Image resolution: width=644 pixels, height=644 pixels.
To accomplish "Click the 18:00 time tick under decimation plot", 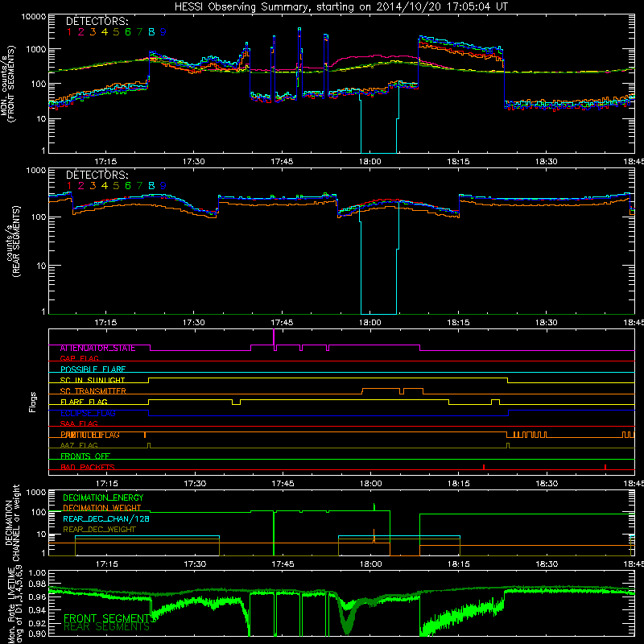I will (x=371, y=564).
